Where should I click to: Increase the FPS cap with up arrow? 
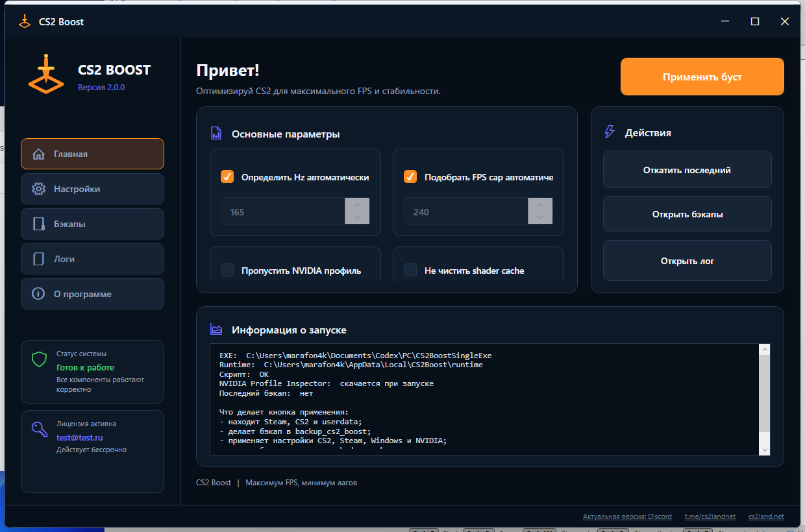[540, 204]
